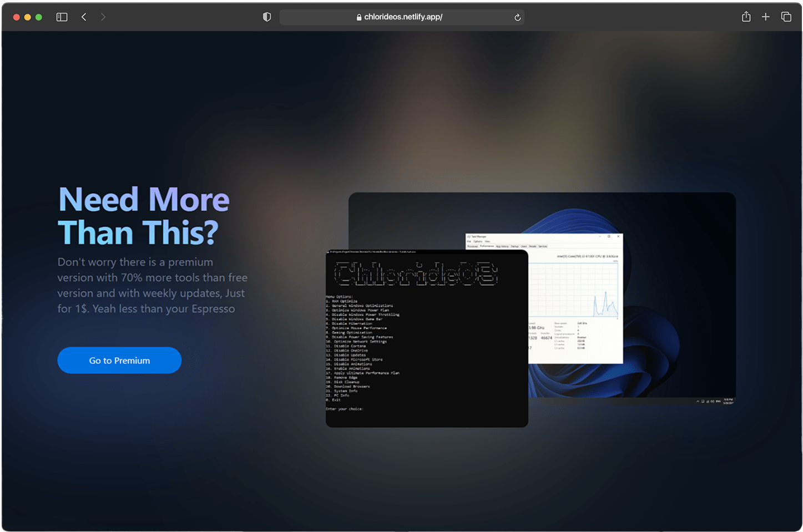Open a new tab with plus icon
803x532 pixels.
[x=766, y=17]
